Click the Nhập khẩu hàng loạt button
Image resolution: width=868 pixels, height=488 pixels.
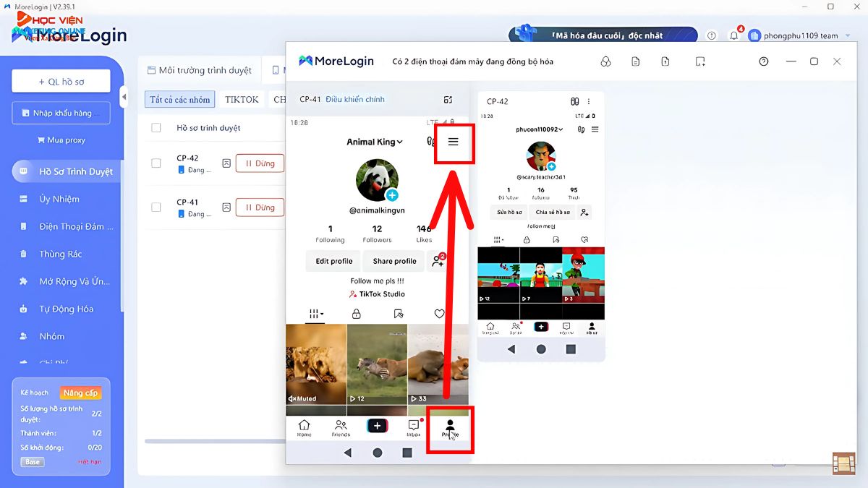tap(61, 113)
